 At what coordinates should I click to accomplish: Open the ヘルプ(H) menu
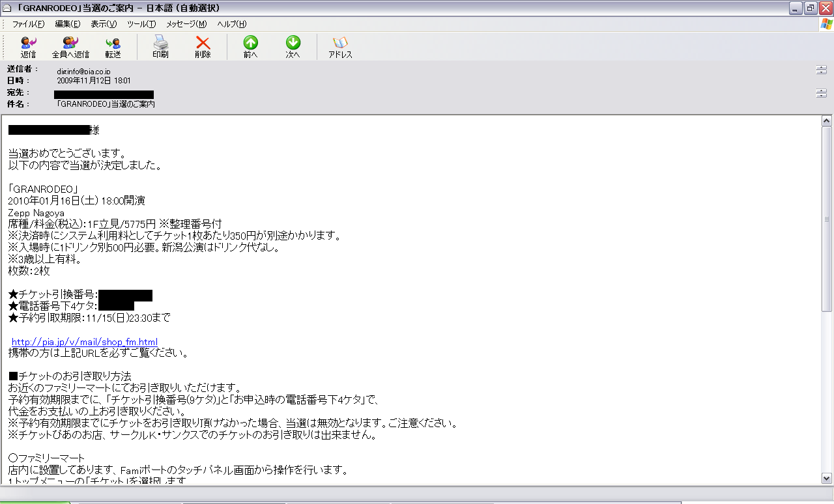click(x=232, y=24)
